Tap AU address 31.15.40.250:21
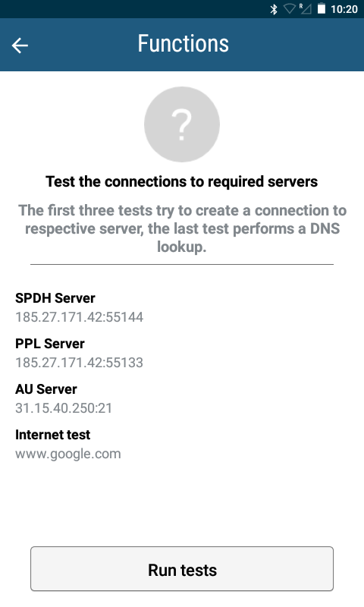This screenshot has width=364, height=607. [x=64, y=408]
